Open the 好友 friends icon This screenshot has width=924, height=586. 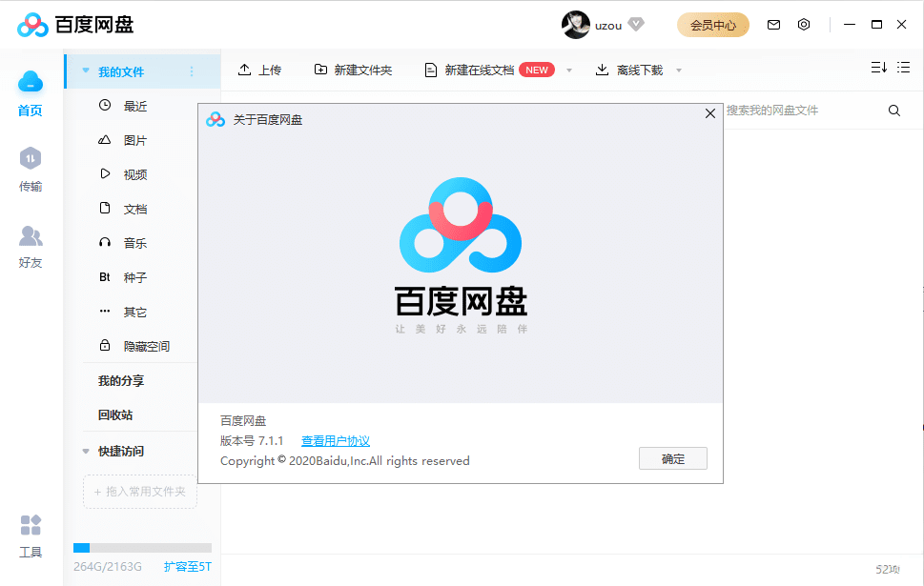tap(31, 235)
